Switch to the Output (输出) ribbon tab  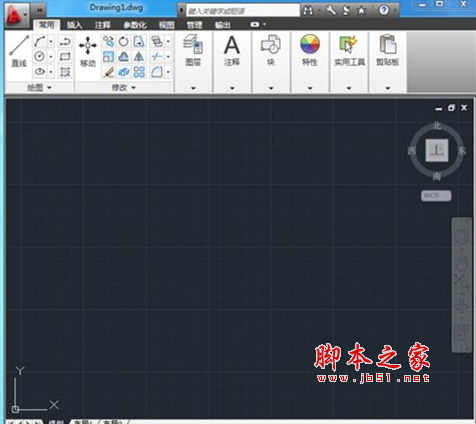(222, 25)
